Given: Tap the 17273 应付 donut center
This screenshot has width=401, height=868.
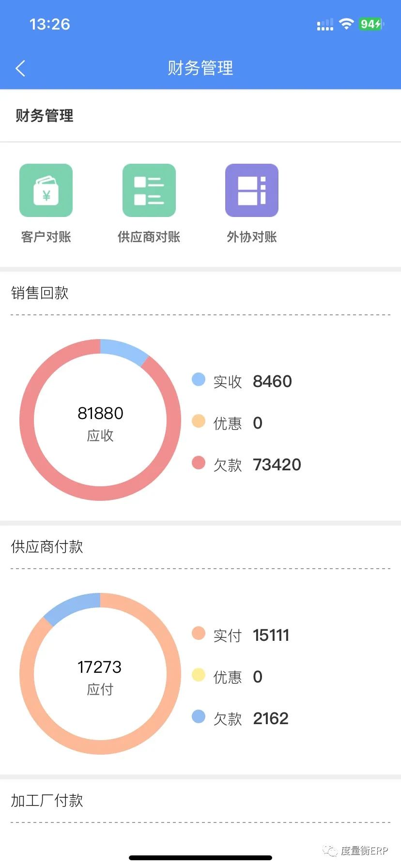Looking at the screenshot, I should (100, 677).
